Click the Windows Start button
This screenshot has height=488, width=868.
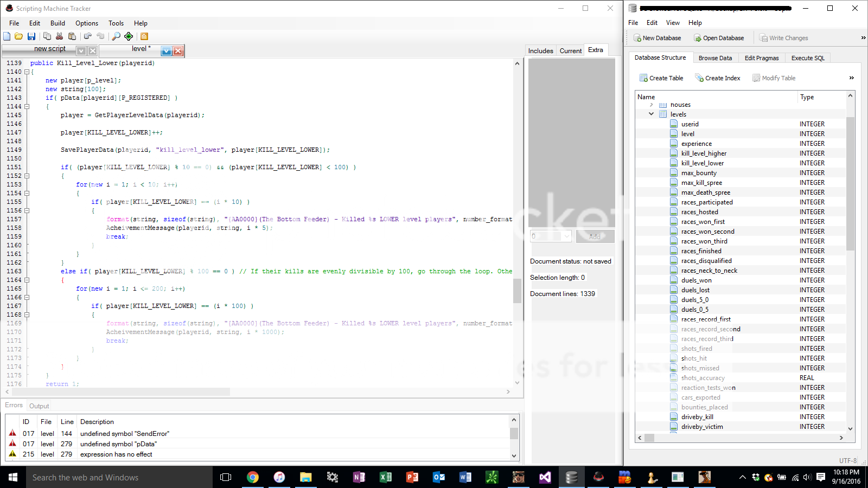click(13, 477)
